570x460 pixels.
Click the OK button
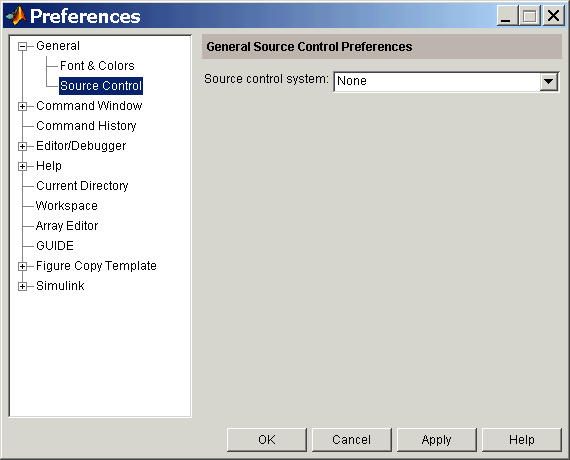(267, 440)
